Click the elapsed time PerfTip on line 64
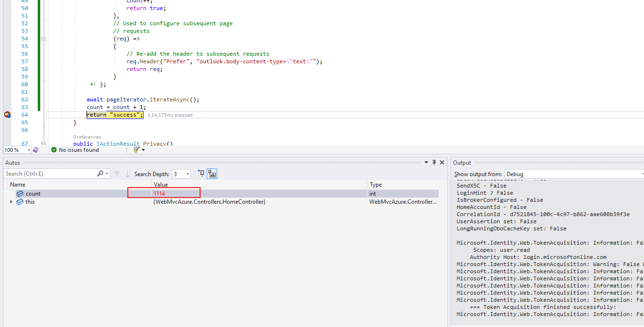Image resolution: width=644 pixels, height=327 pixels. pyautogui.click(x=170, y=115)
